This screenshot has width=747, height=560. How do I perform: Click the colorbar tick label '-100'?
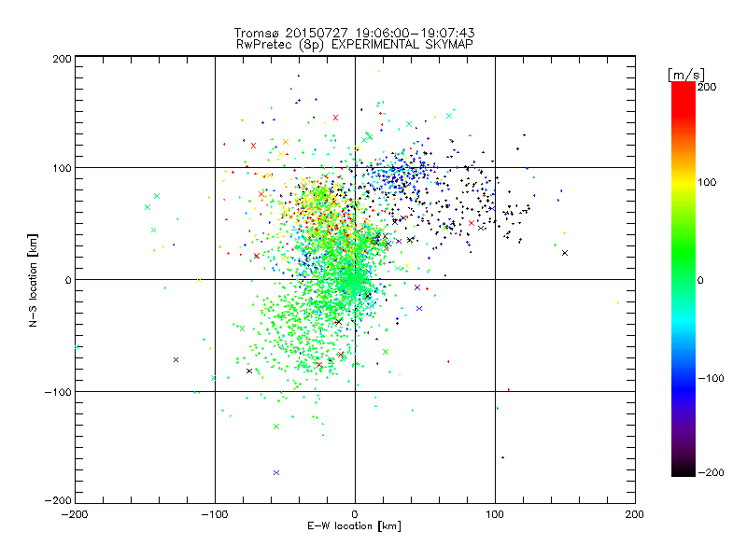[x=711, y=379]
